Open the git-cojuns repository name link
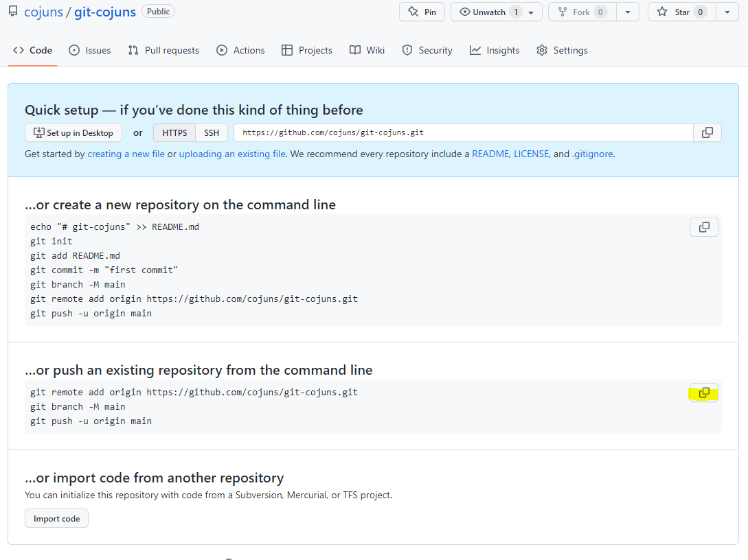 tap(105, 12)
